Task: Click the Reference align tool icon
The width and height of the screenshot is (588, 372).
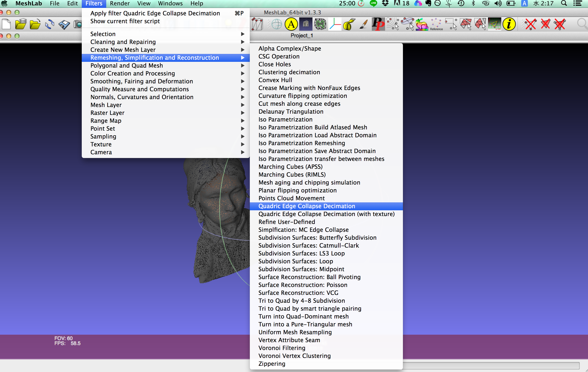Action: [436, 24]
